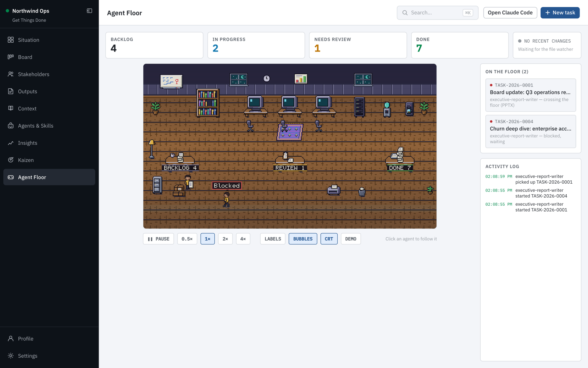The width and height of the screenshot is (588, 368).
Task: Click the Situation grid icon
Action: click(x=11, y=40)
